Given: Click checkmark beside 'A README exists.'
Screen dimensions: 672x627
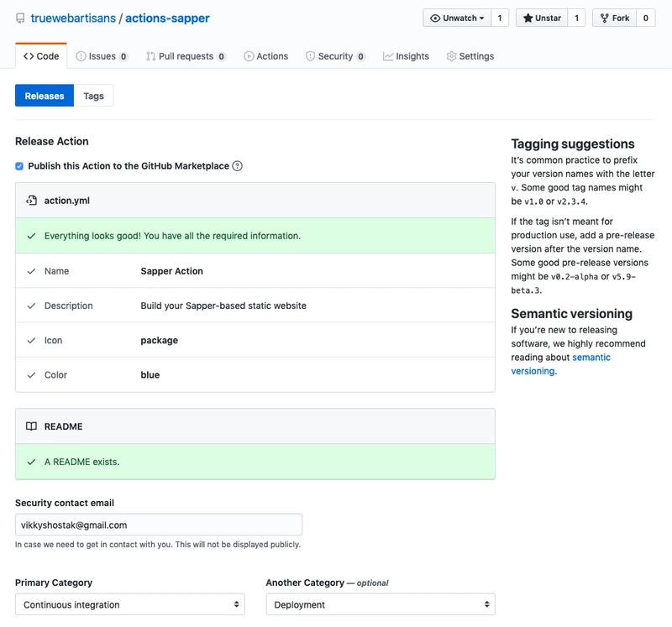Looking at the screenshot, I should tap(31, 462).
